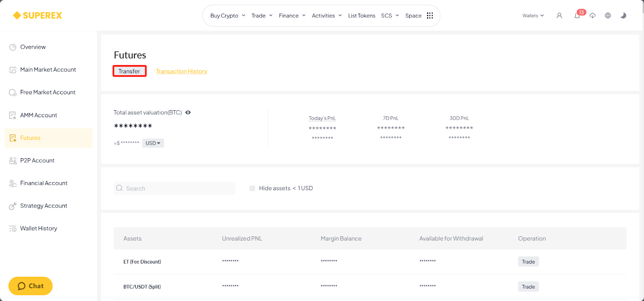Screen dimensions: 644x301
Task: Select Free Market Account
Action: (x=49, y=92)
